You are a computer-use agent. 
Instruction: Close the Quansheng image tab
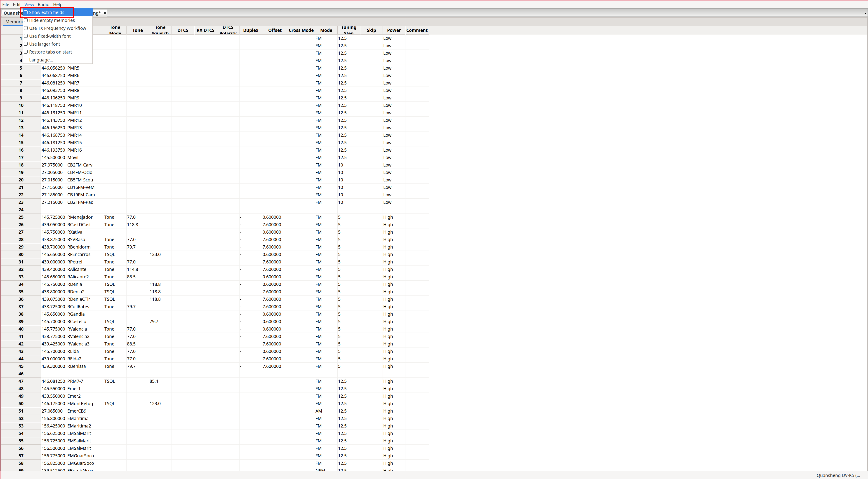click(105, 13)
